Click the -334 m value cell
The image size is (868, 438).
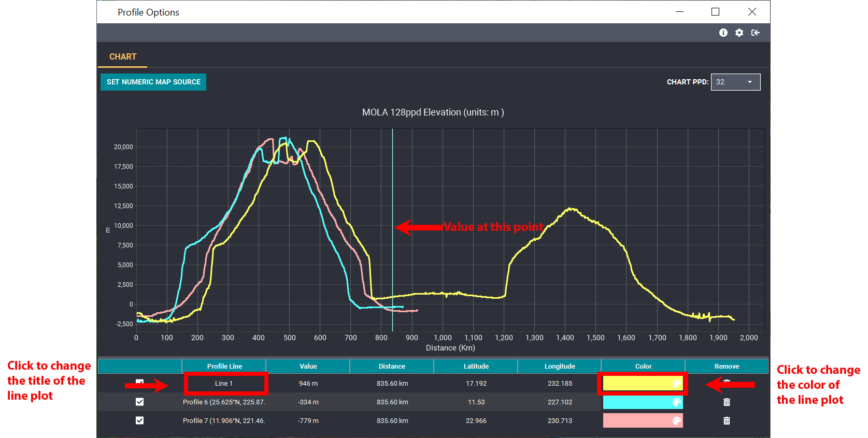tap(308, 402)
